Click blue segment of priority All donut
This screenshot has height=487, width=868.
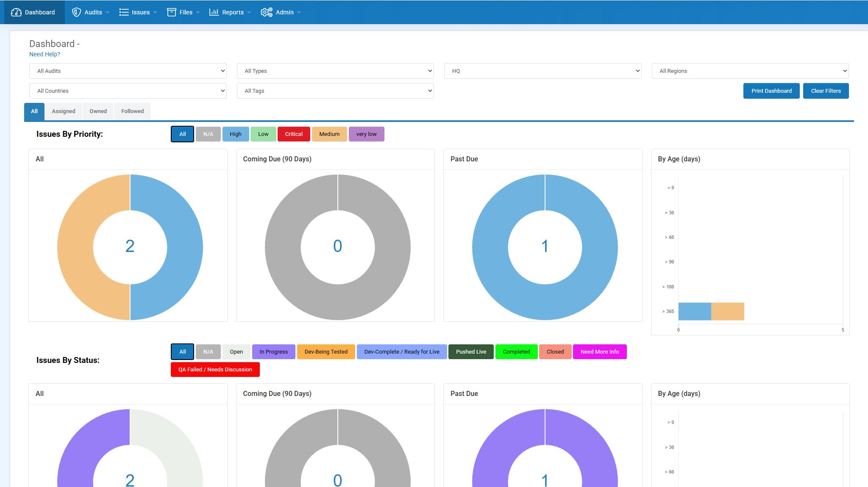(x=185, y=247)
